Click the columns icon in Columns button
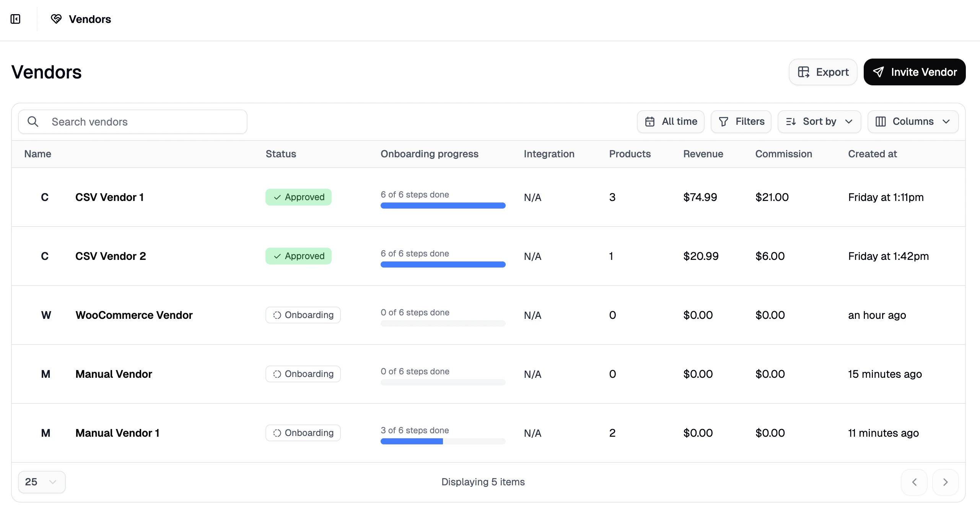The width and height of the screenshot is (980, 506). [x=881, y=121]
